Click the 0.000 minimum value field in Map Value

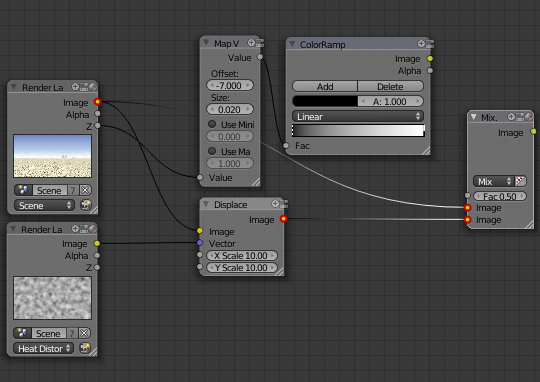(230, 136)
